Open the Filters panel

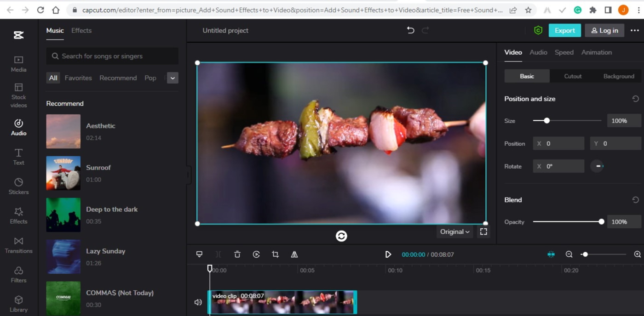[x=18, y=275]
